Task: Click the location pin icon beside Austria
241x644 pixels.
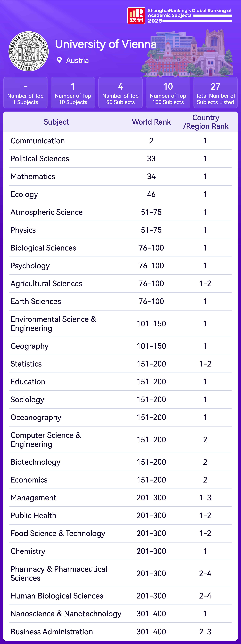Action: 59,60
